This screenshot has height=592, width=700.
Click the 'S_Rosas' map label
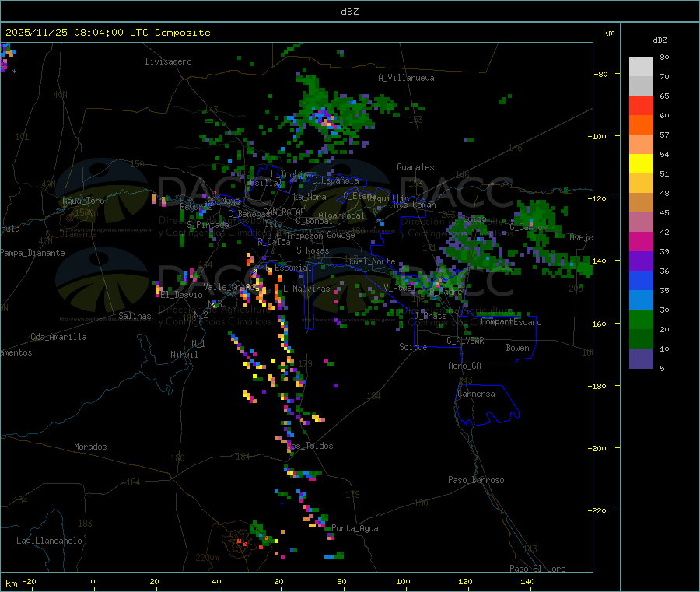click(x=313, y=250)
